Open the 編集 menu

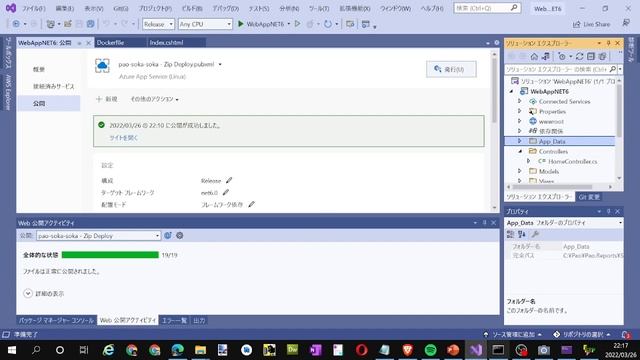(64, 8)
